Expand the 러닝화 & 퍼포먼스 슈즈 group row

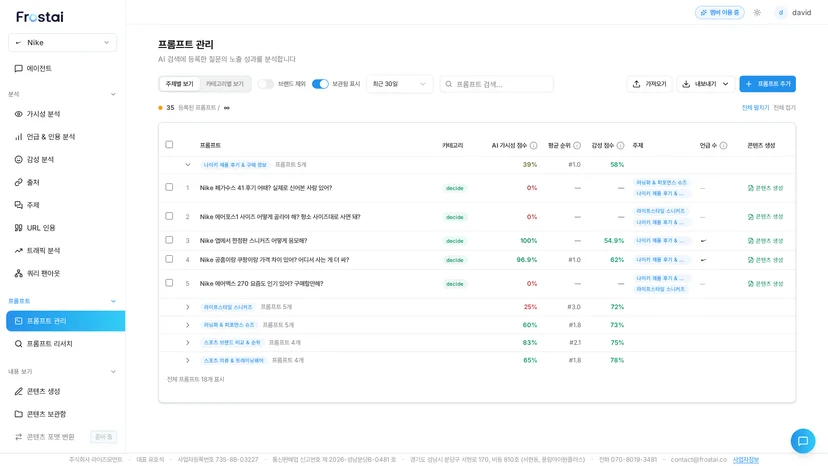click(187, 325)
